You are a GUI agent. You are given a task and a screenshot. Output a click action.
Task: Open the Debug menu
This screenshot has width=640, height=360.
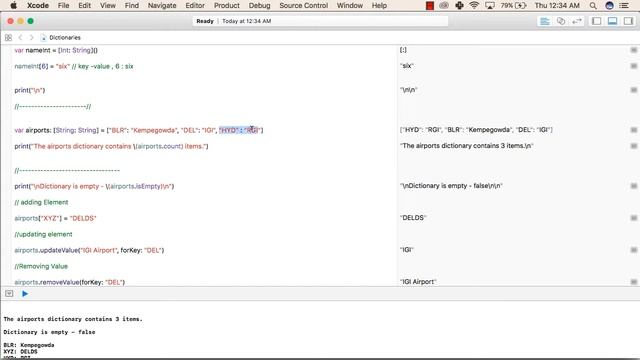click(x=259, y=5)
